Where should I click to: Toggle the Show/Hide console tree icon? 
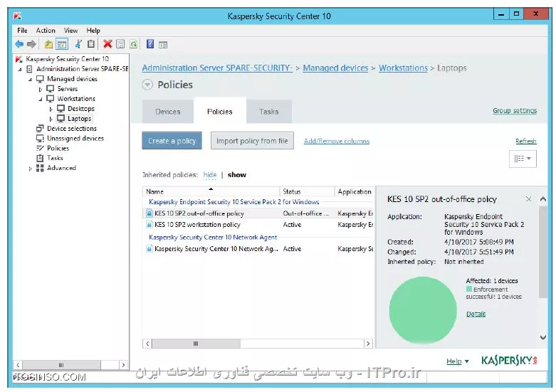click(62, 44)
